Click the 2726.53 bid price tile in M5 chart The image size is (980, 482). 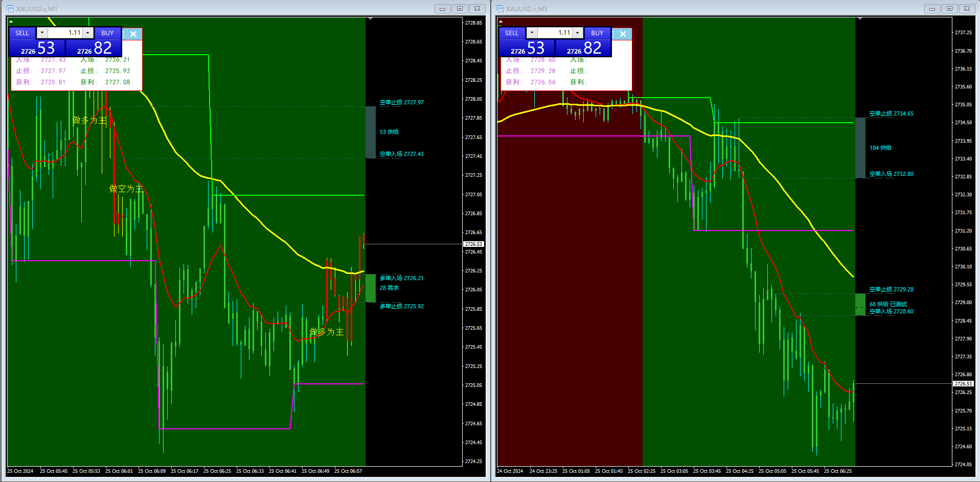point(527,48)
